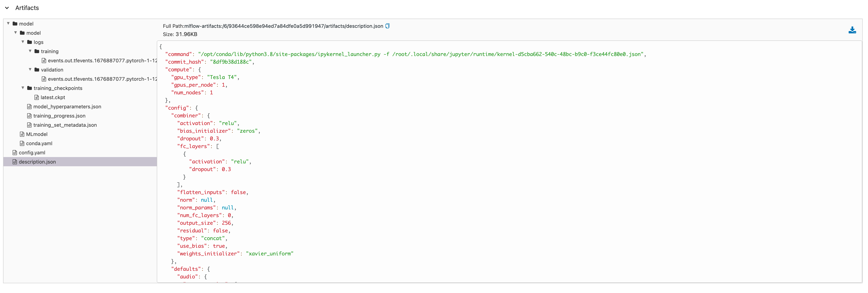The width and height of the screenshot is (868, 293).
Task: Click the training folder icon
Action: pos(37,51)
